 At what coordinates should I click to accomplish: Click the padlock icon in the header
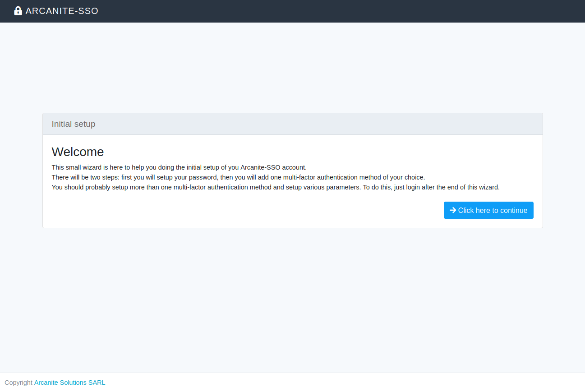pos(18,11)
